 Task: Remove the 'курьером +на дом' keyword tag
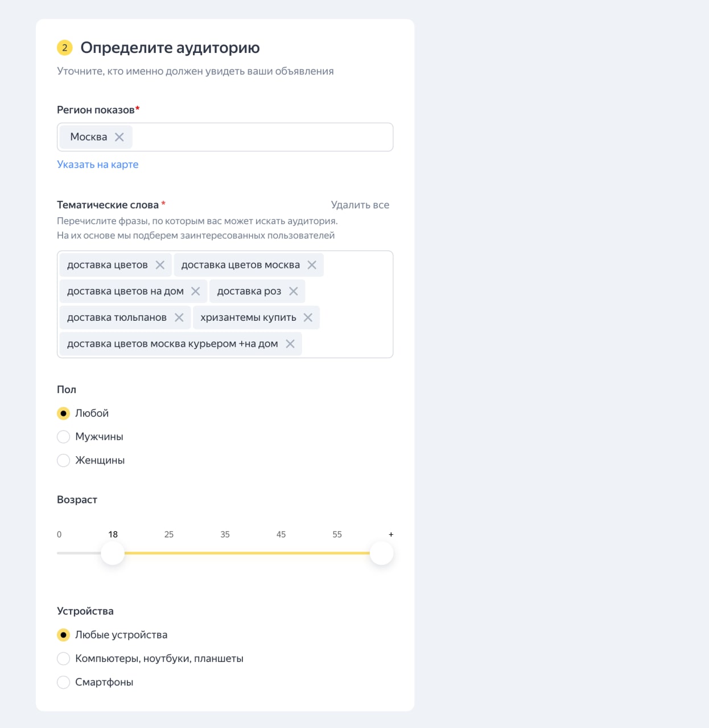coord(290,344)
